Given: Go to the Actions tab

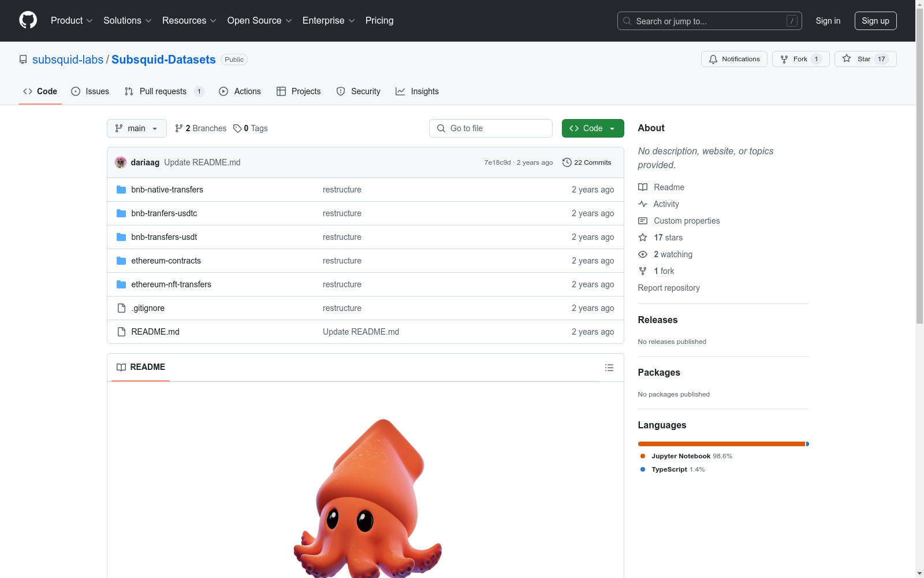Looking at the screenshot, I should point(240,91).
